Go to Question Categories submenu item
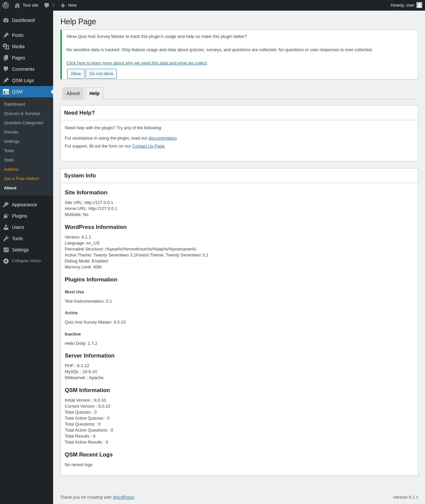 point(24,123)
